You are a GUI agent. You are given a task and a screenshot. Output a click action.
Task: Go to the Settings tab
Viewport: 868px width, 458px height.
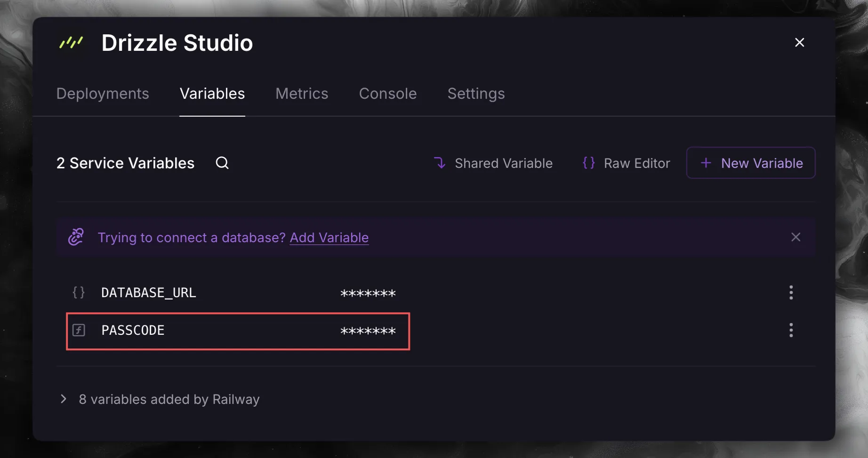pyautogui.click(x=476, y=94)
